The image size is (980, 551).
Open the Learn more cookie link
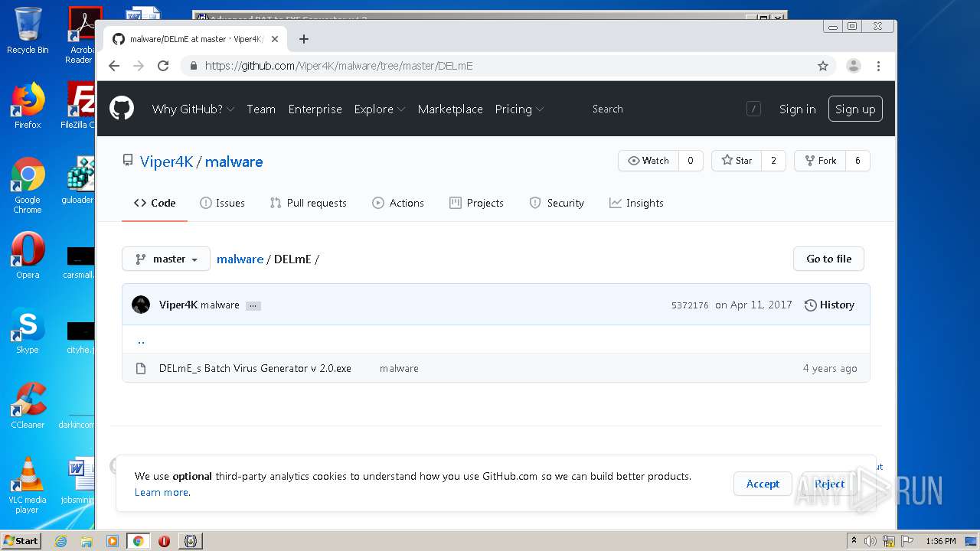(161, 492)
